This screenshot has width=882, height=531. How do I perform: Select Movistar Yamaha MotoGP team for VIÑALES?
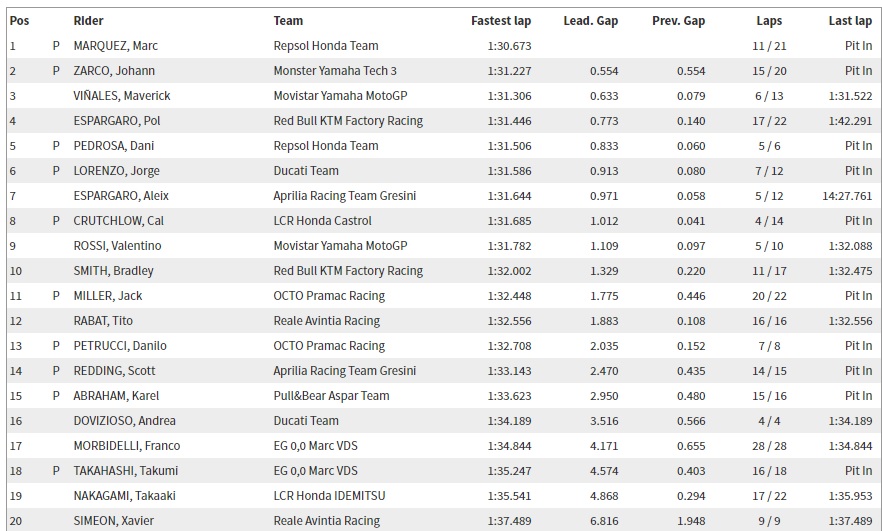[x=340, y=96]
